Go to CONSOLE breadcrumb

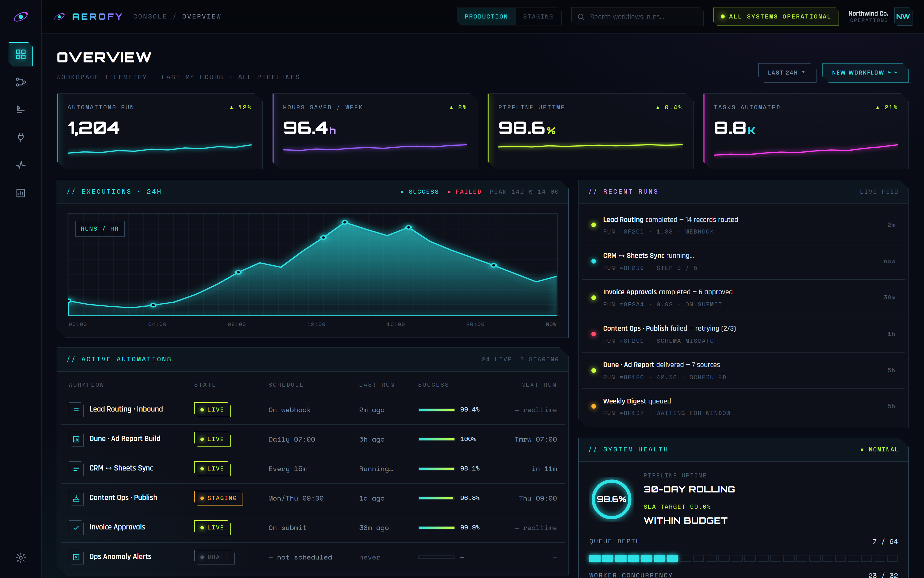click(150, 16)
